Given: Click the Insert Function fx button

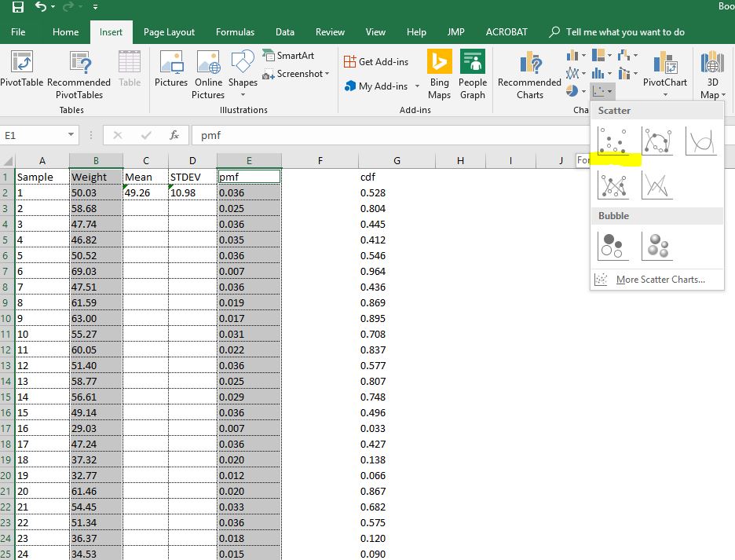Looking at the screenshot, I should (174, 135).
